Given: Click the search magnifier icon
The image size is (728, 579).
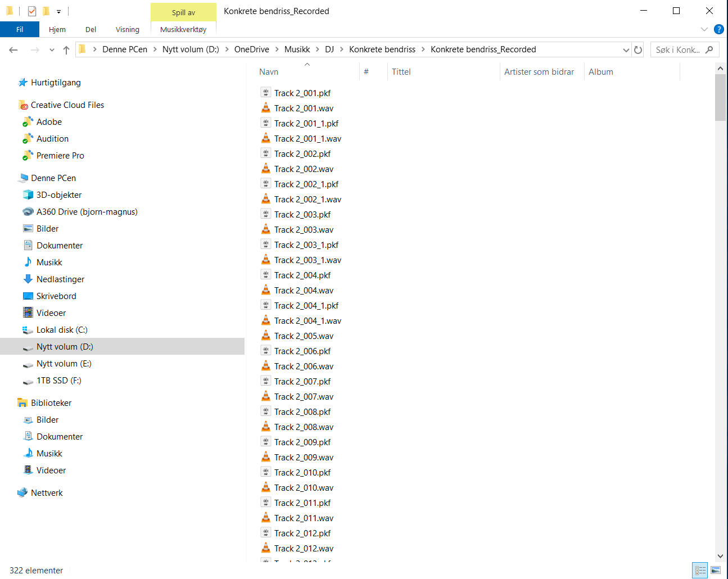Looking at the screenshot, I should click(x=709, y=49).
